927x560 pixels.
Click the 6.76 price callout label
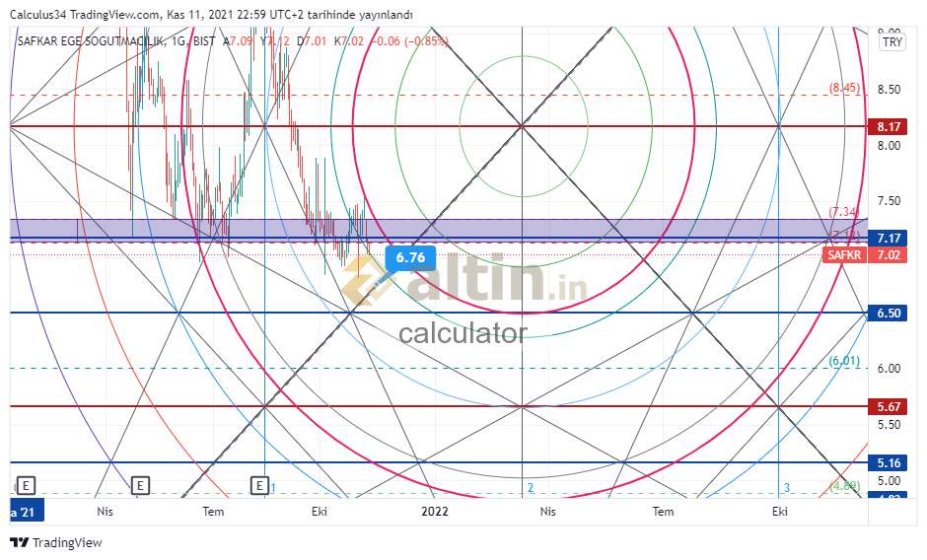pyautogui.click(x=410, y=258)
